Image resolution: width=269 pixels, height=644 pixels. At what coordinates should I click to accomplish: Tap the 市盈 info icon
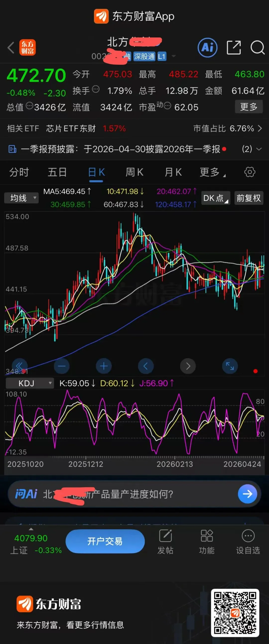click(x=167, y=106)
